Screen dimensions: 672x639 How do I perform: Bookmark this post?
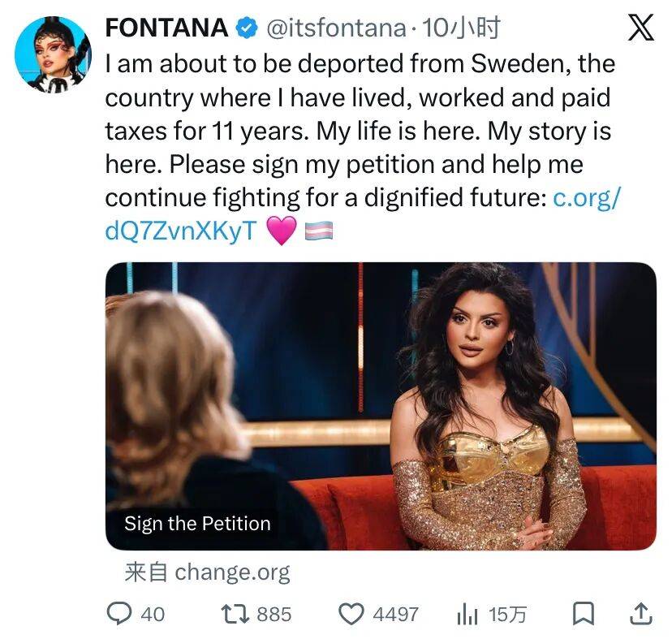(x=584, y=615)
